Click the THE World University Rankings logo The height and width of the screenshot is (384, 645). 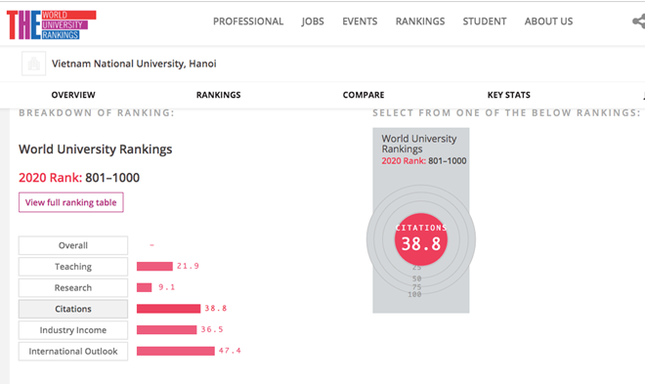[51, 25]
